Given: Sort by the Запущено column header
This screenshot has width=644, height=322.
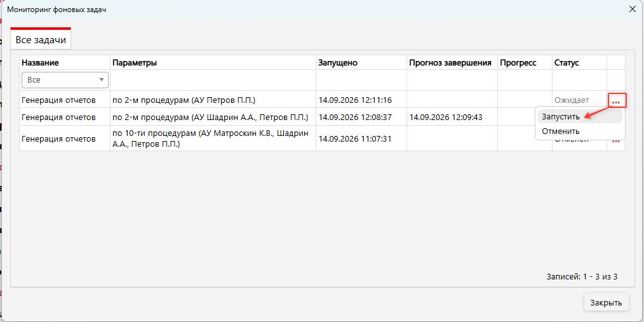Looking at the screenshot, I should click(361, 62).
